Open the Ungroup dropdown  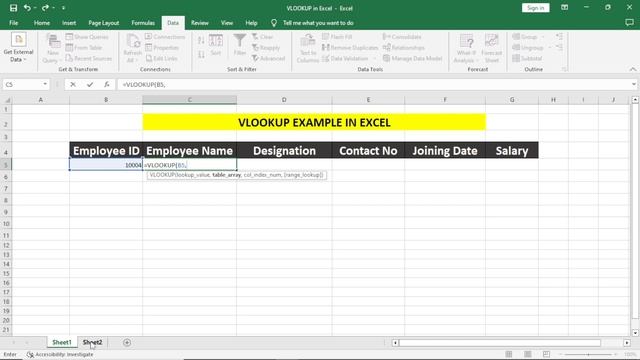[531, 48]
